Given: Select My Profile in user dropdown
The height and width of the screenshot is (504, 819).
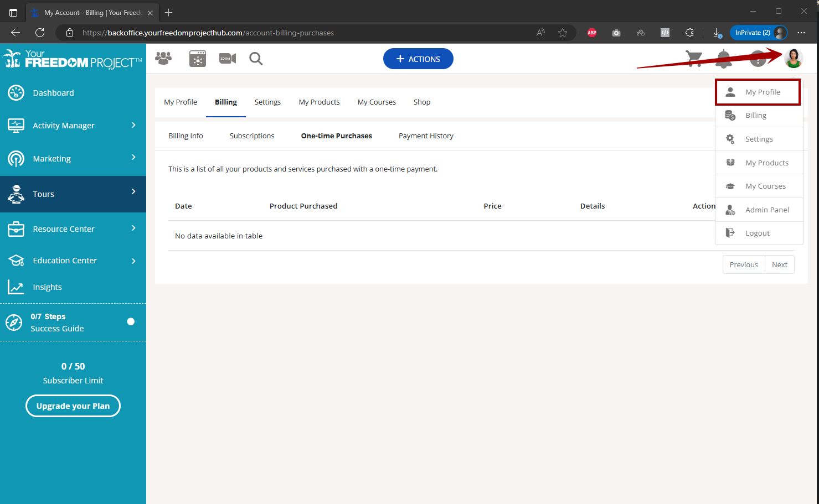Looking at the screenshot, I should coord(758,92).
